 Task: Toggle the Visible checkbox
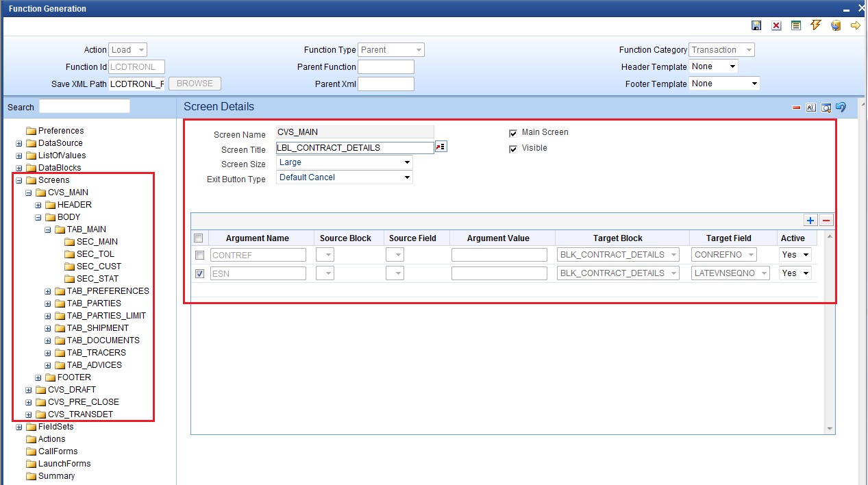pyautogui.click(x=513, y=149)
